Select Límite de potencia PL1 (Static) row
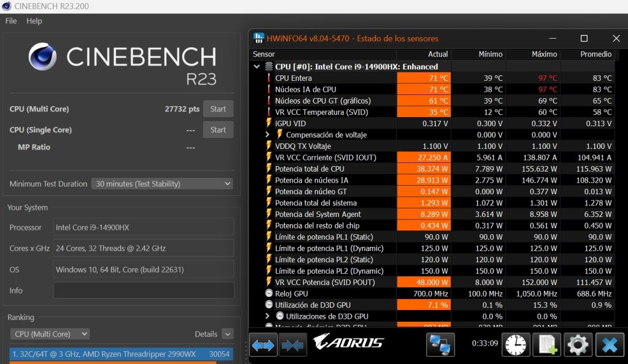This screenshot has width=628, height=364. click(432, 237)
